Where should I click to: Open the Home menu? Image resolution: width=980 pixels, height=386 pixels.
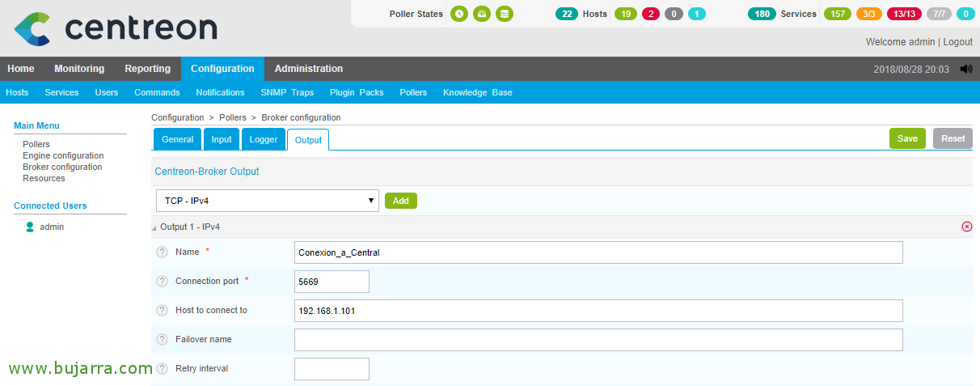(x=21, y=69)
